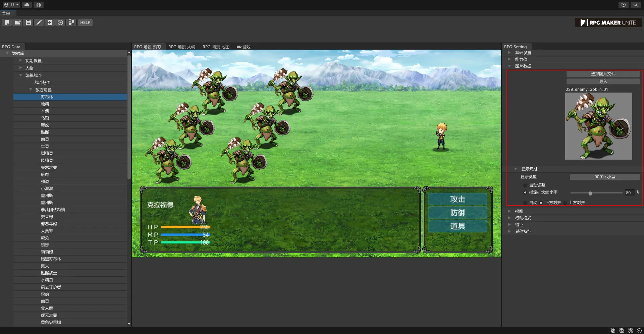The height and width of the screenshot is (334, 644).
Task: Click the open folder toolbar icon
Action: (x=17, y=22)
